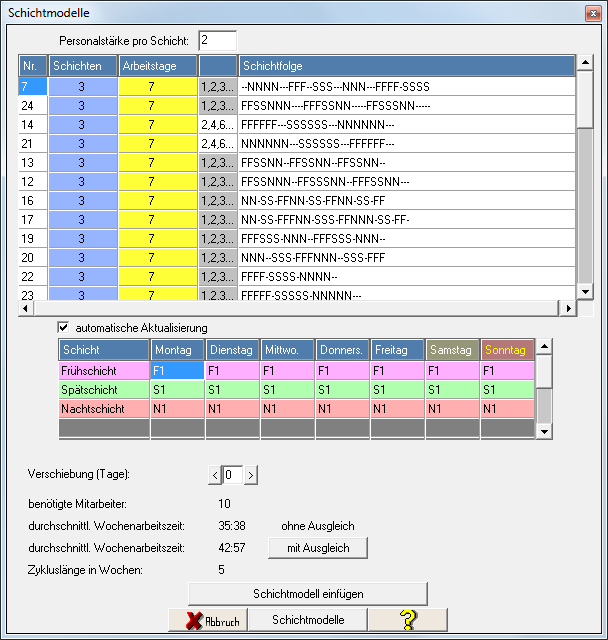Click the red X Abbruch button
Viewport: 608px width, 640px height.
click(x=208, y=620)
